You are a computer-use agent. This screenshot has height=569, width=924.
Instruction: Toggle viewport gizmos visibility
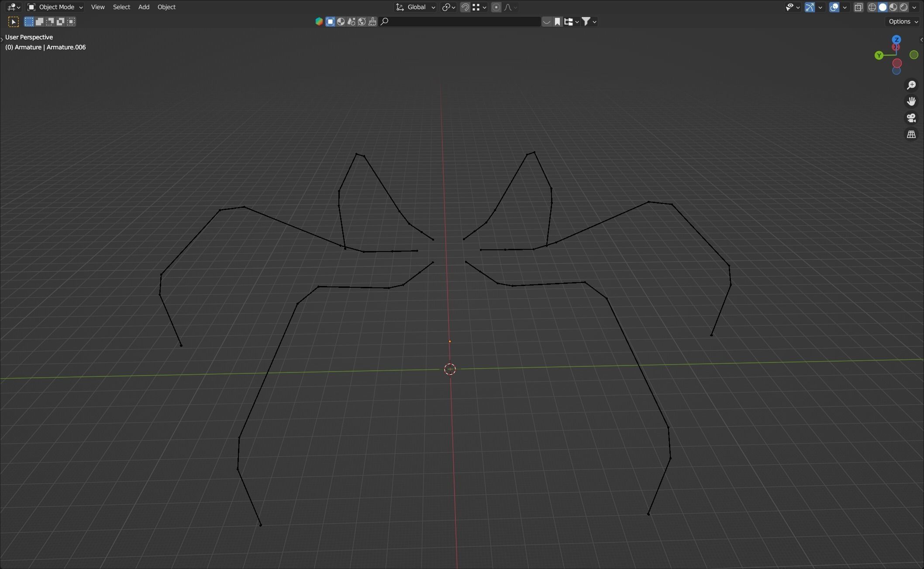click(x=810, y=7)
